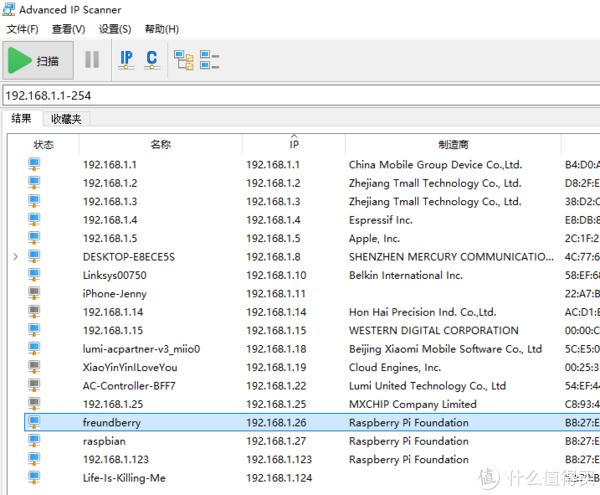Click IP address cell 192.168.1.8

[x=273, y=257]
